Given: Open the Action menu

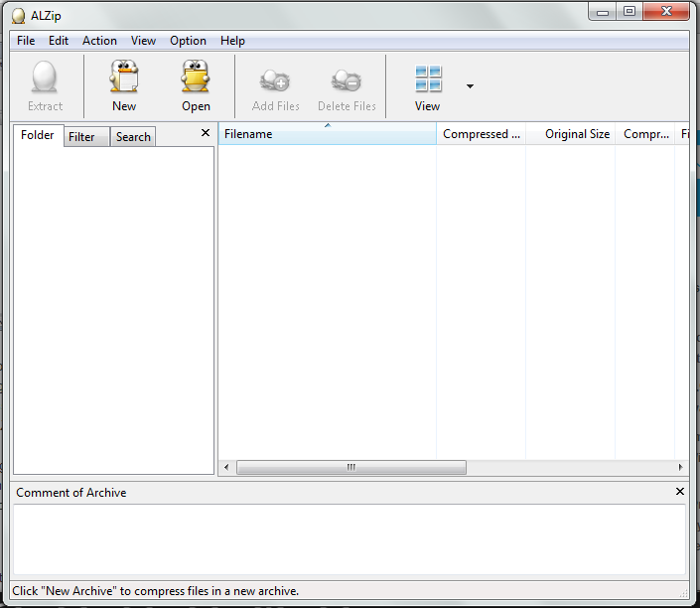Looking at the screenshot, I should click(x=99, y=41).
